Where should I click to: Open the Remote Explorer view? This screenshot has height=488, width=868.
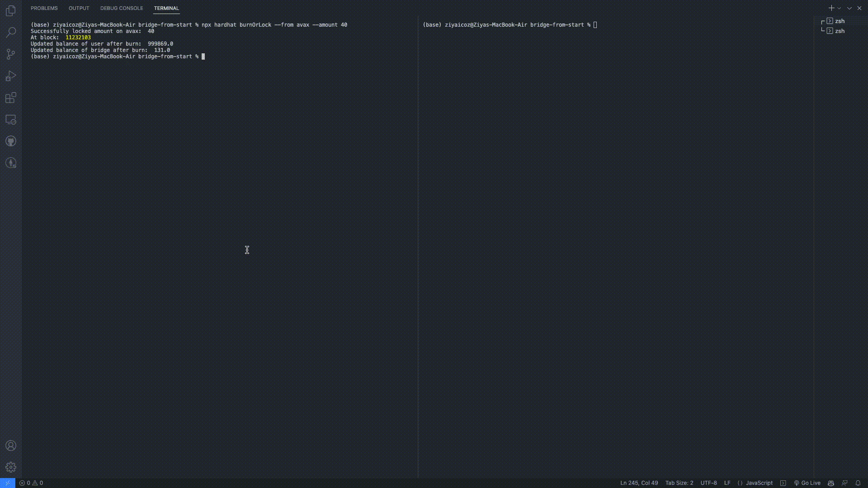click(11, 120)
